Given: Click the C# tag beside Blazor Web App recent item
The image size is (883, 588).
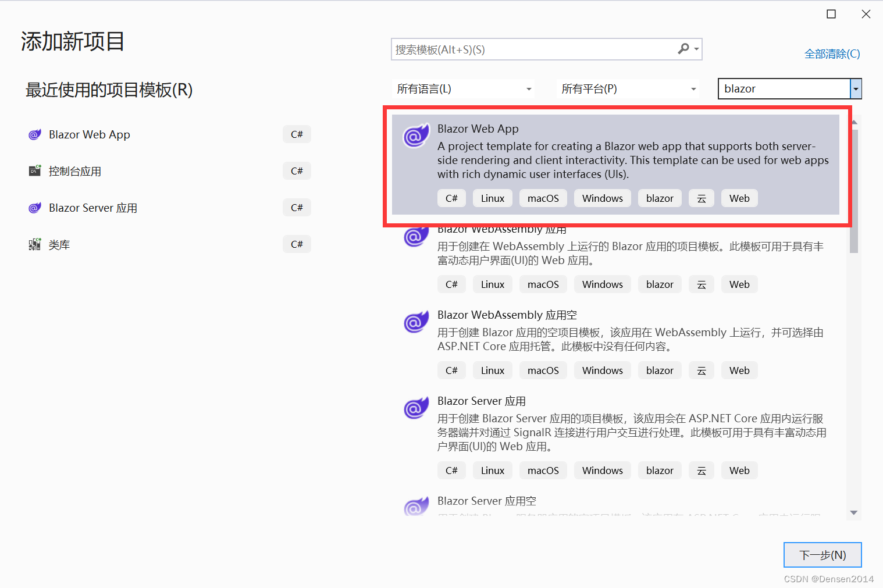Looking at the screenshot, I should [x=297, y=134].
